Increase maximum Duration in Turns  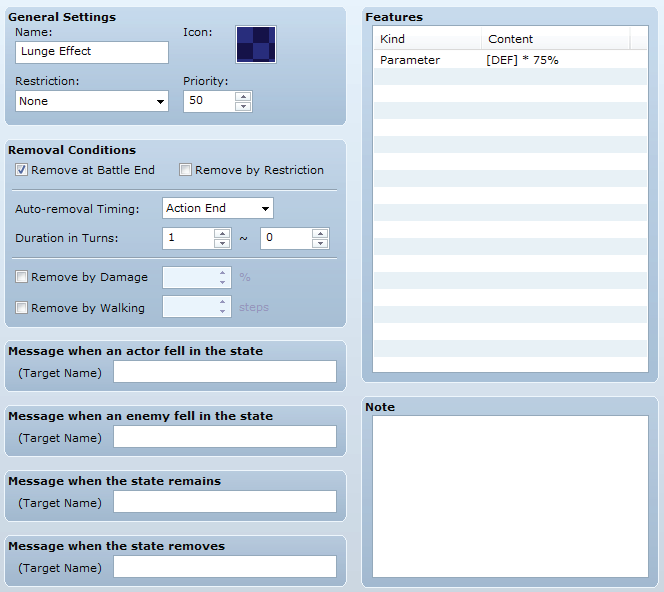coord(320,233)
